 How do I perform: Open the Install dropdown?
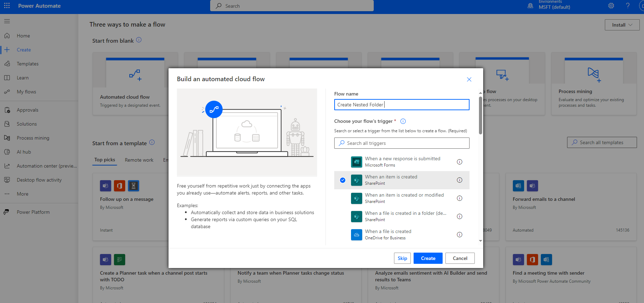[622, 25]
